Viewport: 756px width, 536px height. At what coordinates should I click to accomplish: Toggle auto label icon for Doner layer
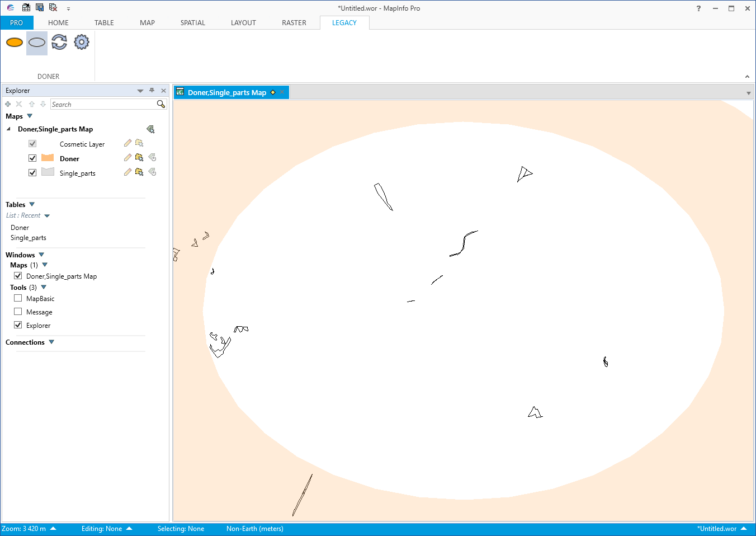pos(152,158)
